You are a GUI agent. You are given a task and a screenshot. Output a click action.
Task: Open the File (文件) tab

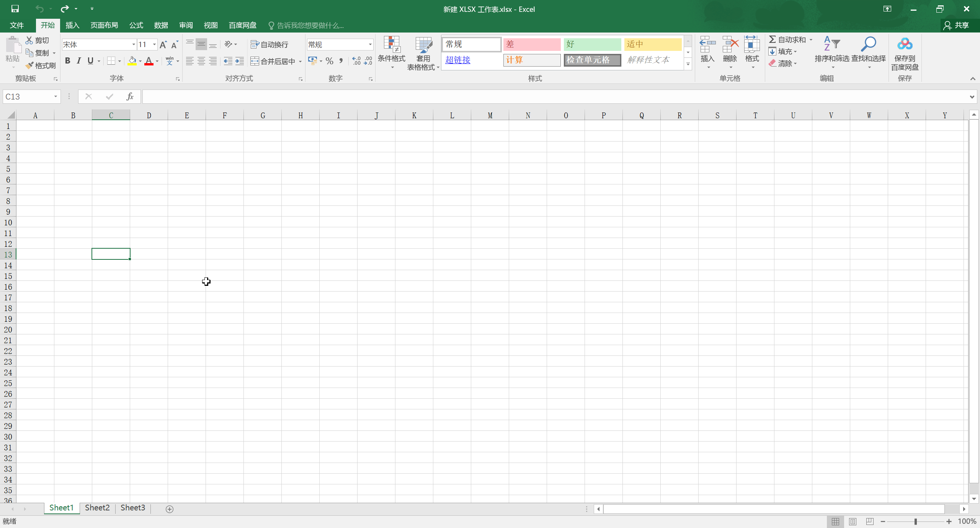(x=17, y=25)
